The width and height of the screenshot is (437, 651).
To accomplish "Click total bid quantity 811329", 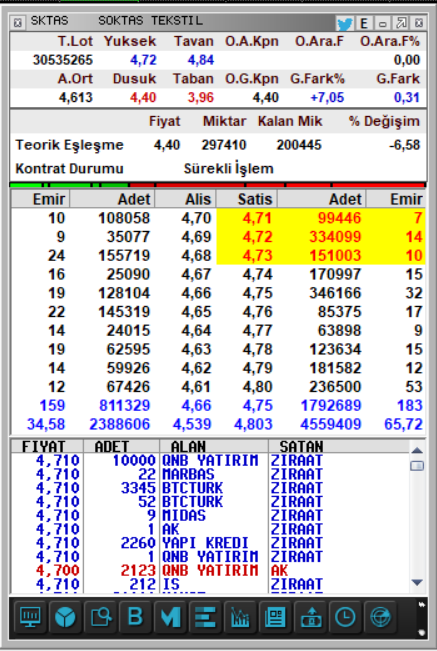I will 124,405.
